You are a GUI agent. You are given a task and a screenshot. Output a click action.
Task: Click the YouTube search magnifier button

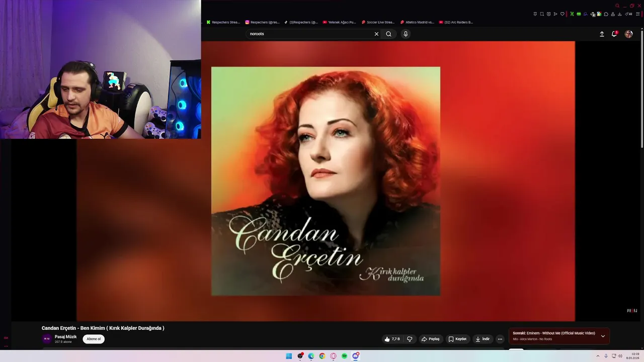click(388, 34)
